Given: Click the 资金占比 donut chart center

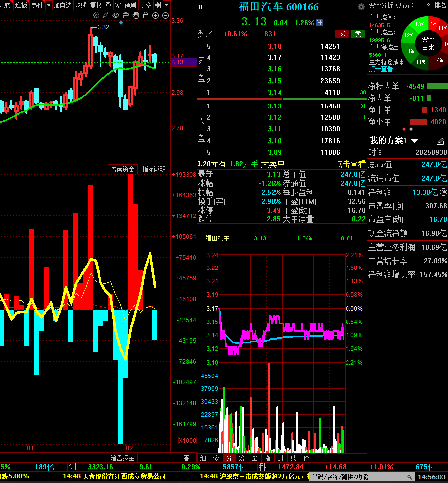Looking at the screenshot, I should pyautogui.click(x=428, y=43).
